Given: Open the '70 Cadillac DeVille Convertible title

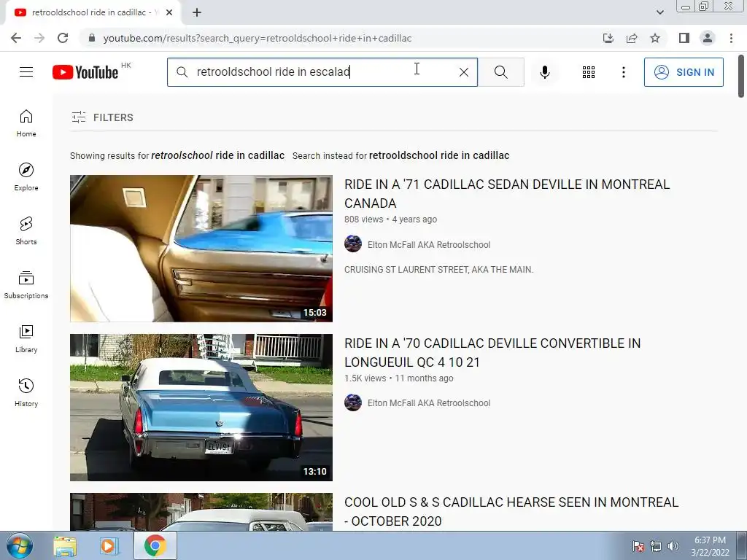Looking at the screenshot, I should click(x=492, y=353).
